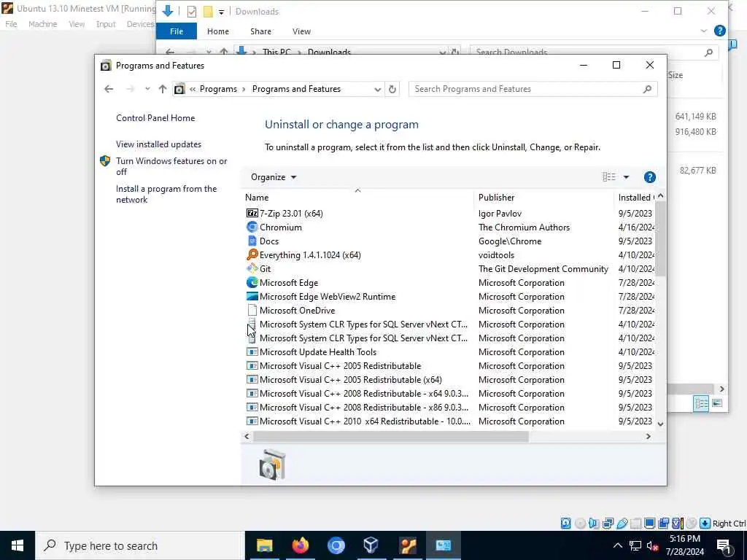Image resolution: width=747 pixels, height=560 pixels.
Task: Open the Organize dropdown menu
Action: (x=274, y=177)
